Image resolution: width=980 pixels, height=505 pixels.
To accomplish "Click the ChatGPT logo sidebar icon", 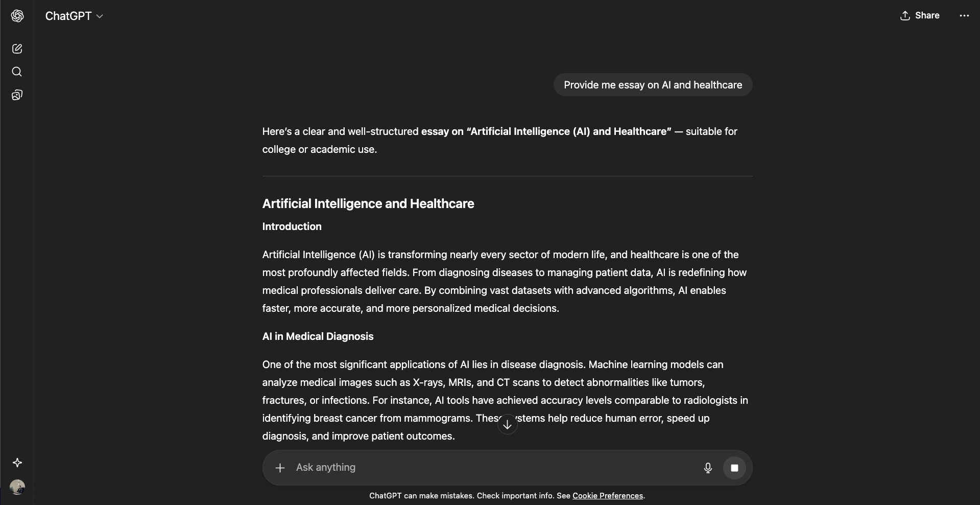I will coord(17,16).
